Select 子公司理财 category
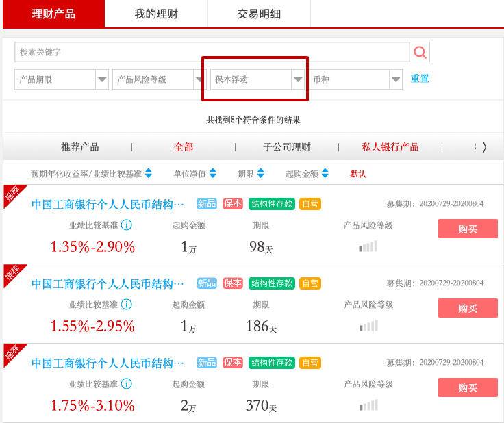 [287, 147]
